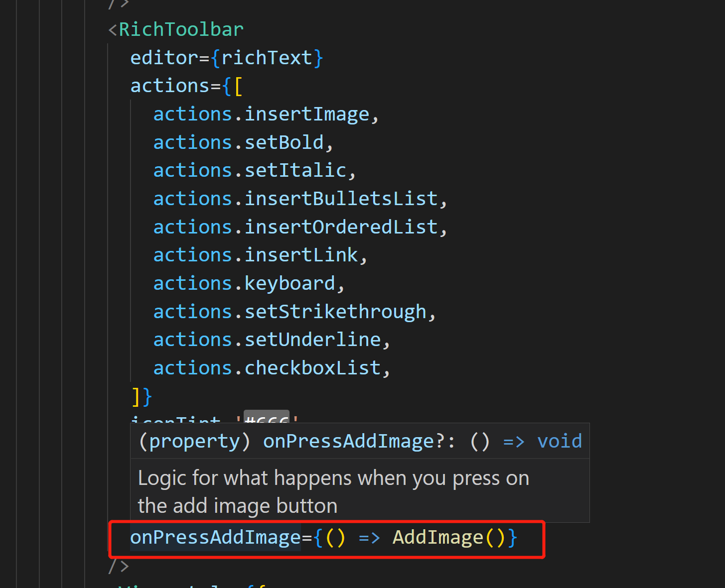Click the insertOrderedList action entry
This screenshot has height=588, width=725.
pos(341,228)
